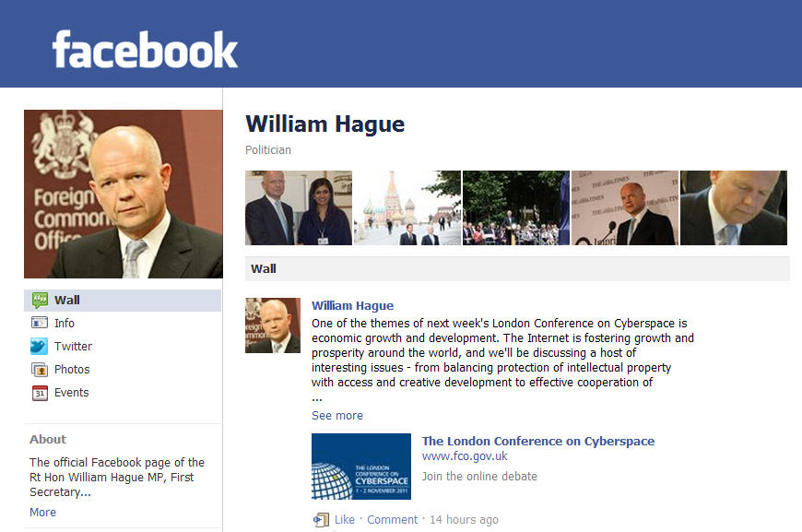The height and width of the screenshot is (532, 802).
Task: Open The London Conference on Cyberspace link
Action: click(x=538, y=441)
